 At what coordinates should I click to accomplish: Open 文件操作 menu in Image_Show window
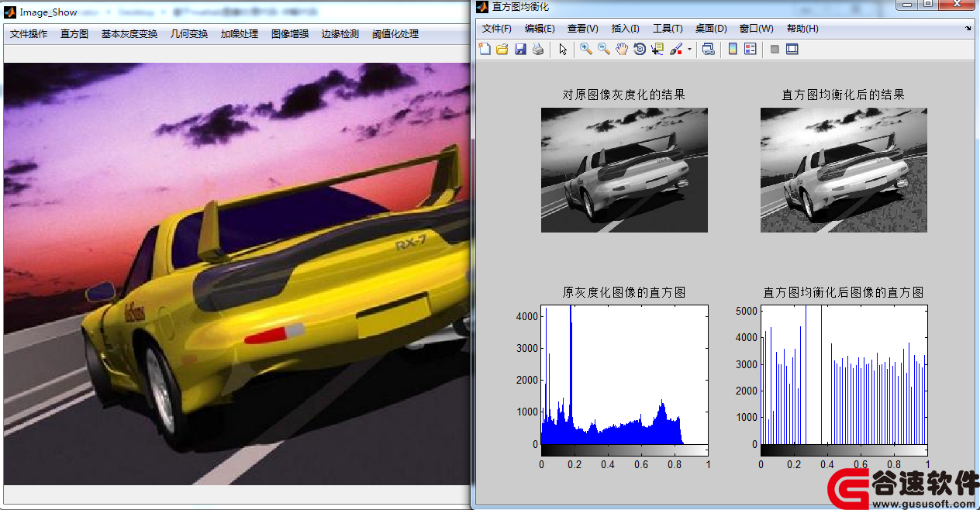click(x=29, y=34)
